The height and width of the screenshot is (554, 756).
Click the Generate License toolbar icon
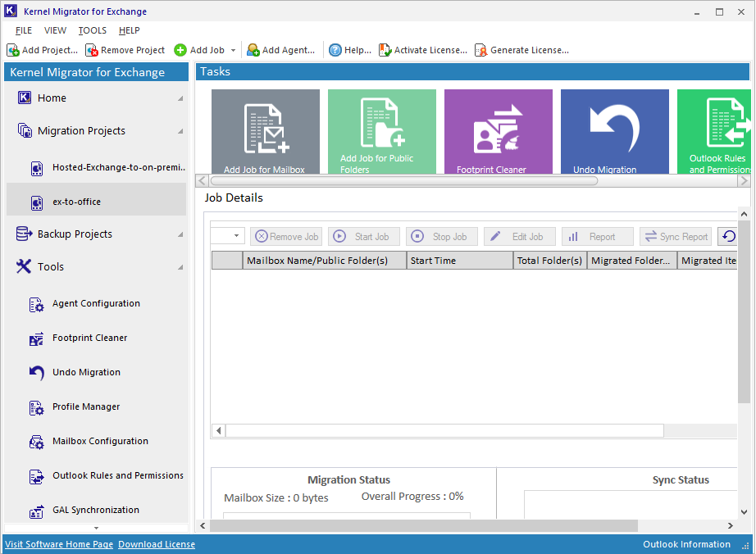click(x=481, y=50)
